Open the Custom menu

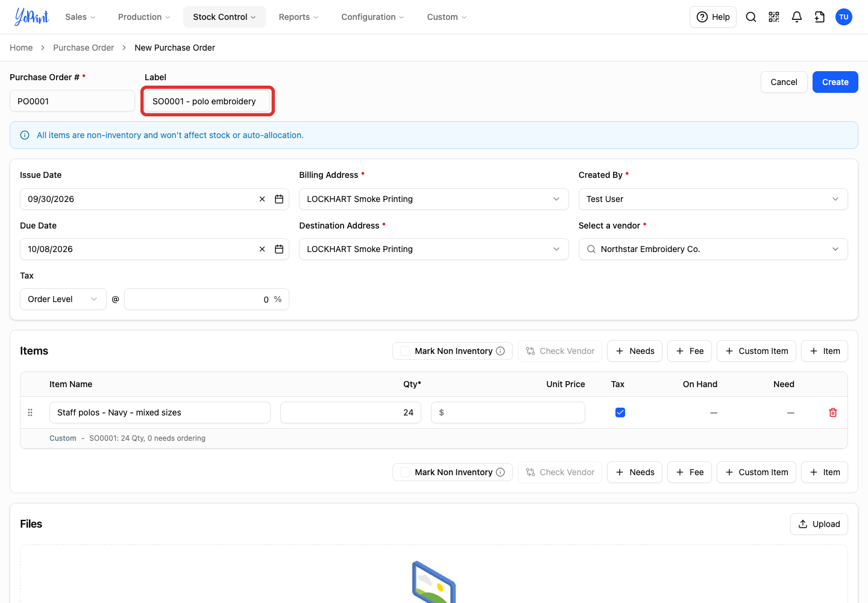pyautogui.click(x=447, y=17)
